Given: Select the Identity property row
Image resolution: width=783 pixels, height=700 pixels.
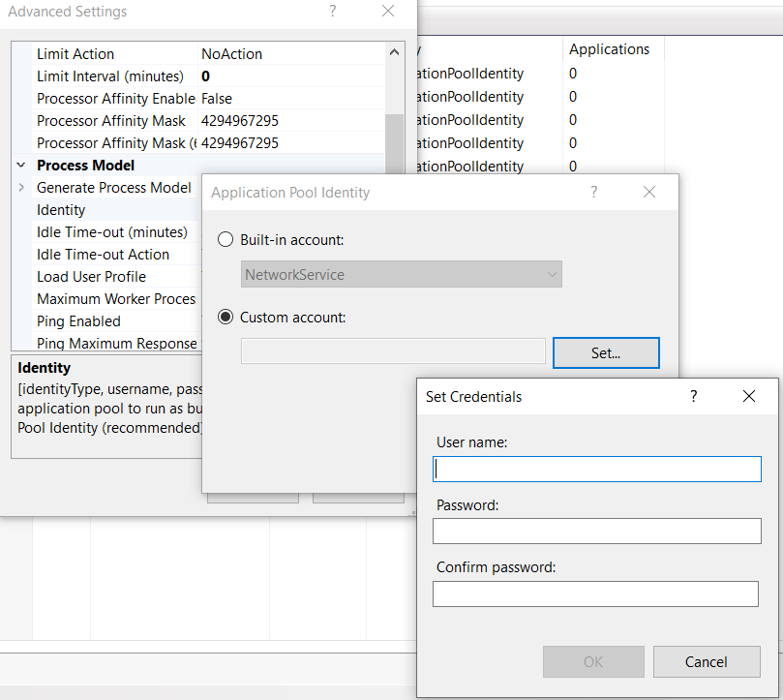Looking at the screenshot, I should coord(61,210).
